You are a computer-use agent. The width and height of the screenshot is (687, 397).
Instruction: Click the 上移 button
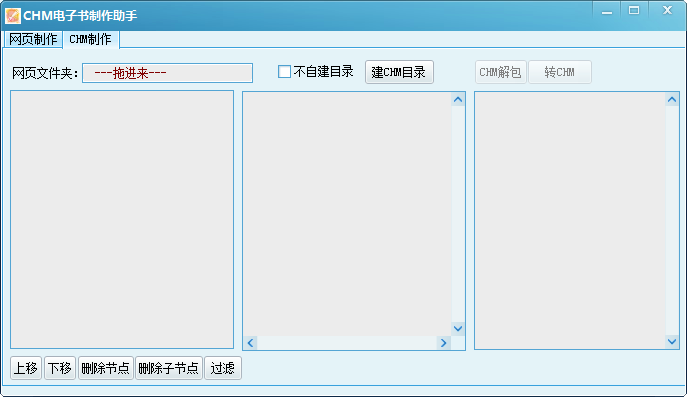click(26, 368)
